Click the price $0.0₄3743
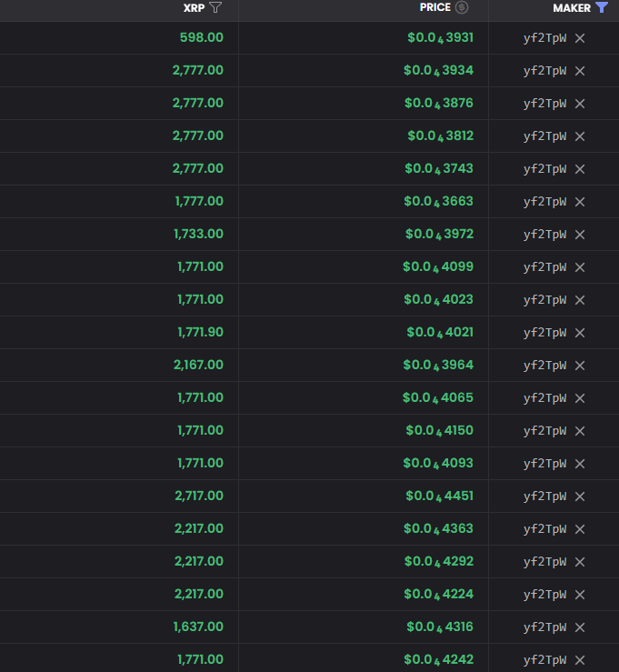 439,168
